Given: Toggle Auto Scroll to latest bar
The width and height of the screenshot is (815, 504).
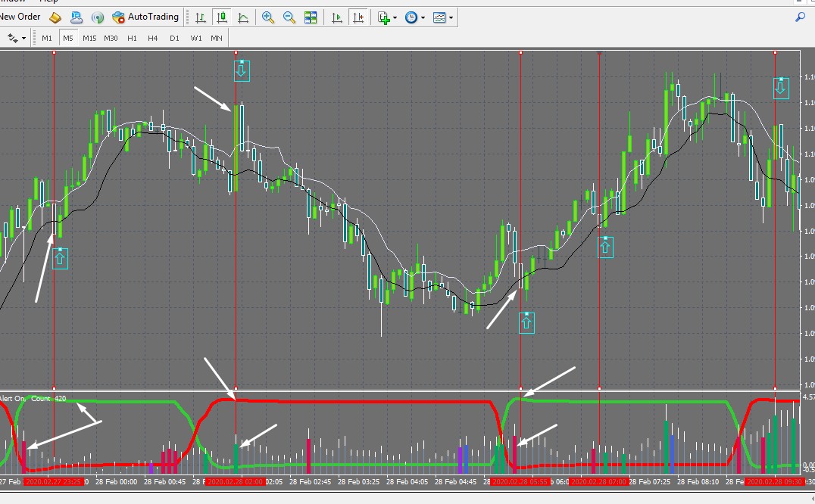Looking at the screenshot, I should [x=337, y=17].
